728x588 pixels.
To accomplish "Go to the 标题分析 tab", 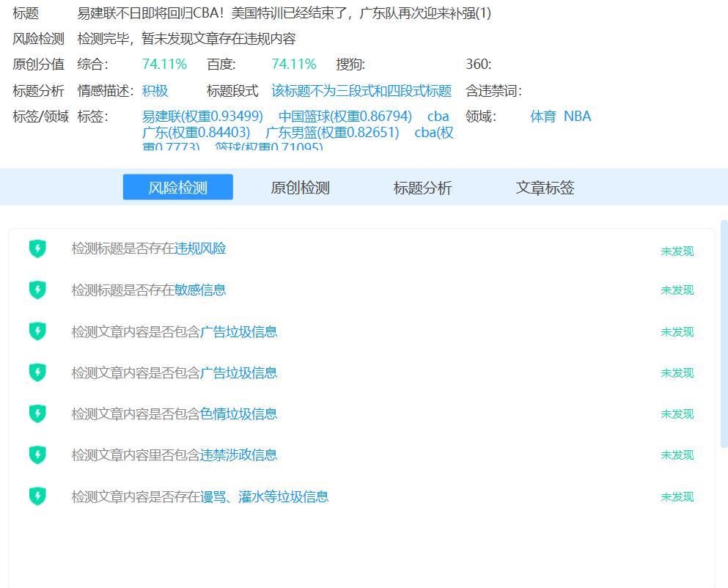I will point(422,188).
